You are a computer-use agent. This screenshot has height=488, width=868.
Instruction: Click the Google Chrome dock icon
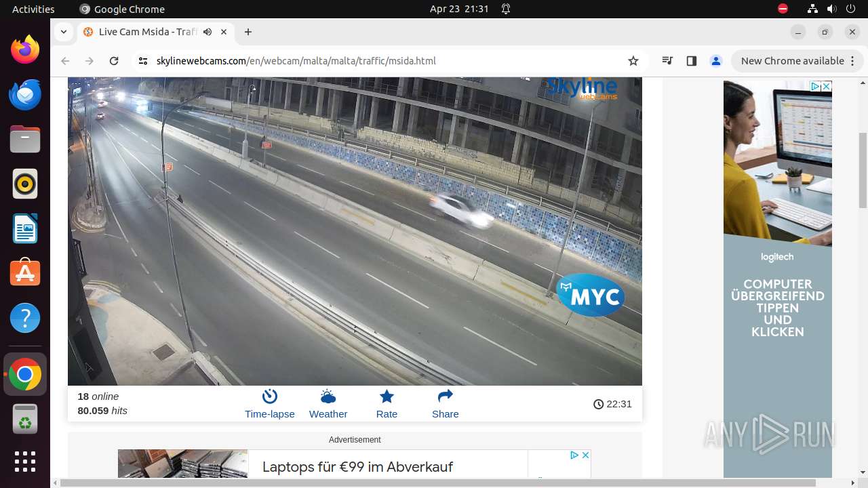(25, 375)
